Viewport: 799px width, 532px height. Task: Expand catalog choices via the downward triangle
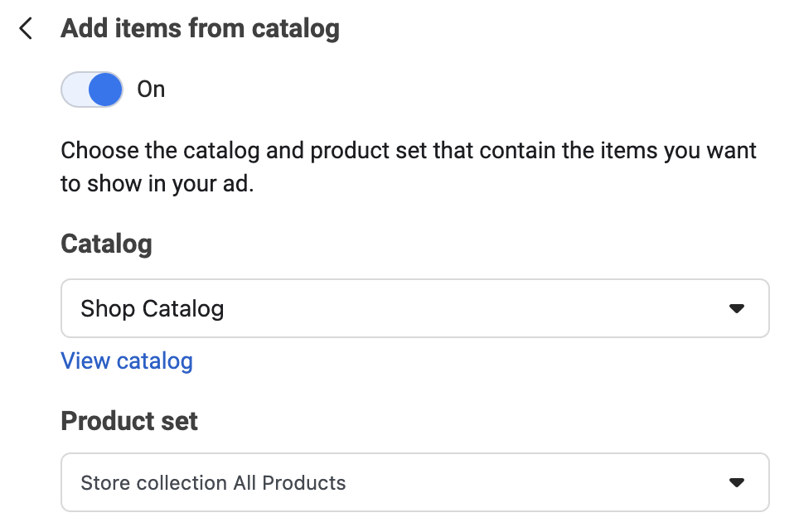click(x=735, y=309)
